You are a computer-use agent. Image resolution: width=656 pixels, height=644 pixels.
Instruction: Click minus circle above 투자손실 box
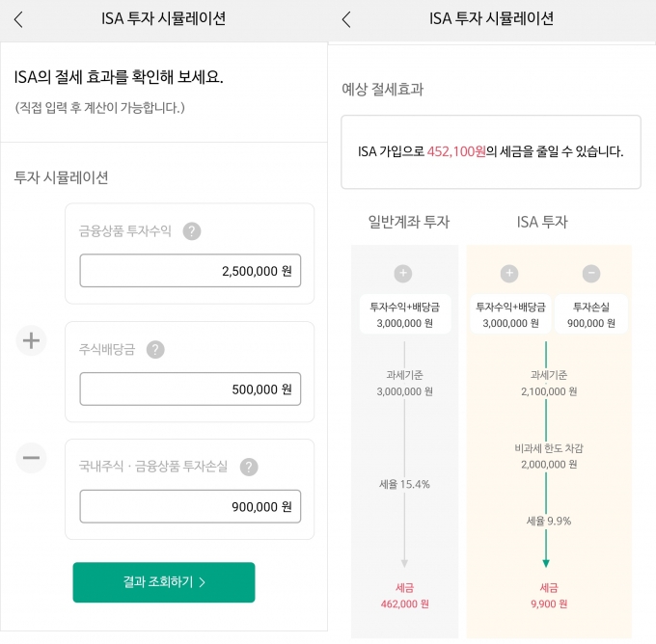(x=591, y=274)
